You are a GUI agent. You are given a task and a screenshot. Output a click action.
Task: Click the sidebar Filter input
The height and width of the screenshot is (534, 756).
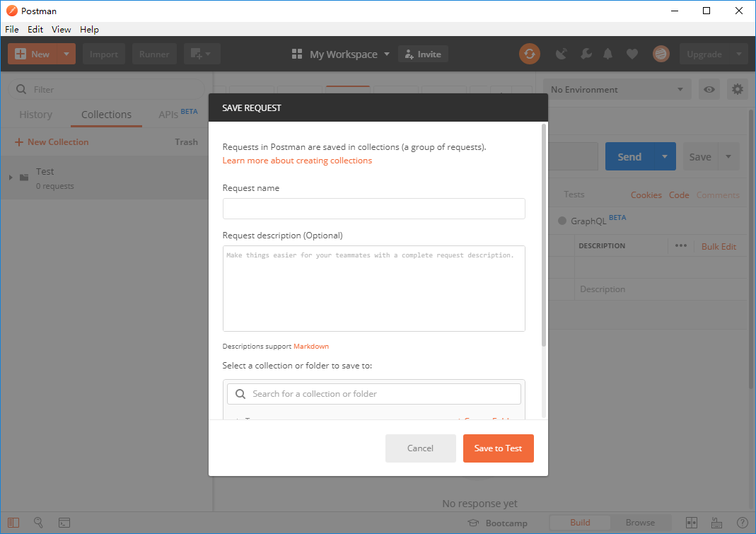(106, 89)
